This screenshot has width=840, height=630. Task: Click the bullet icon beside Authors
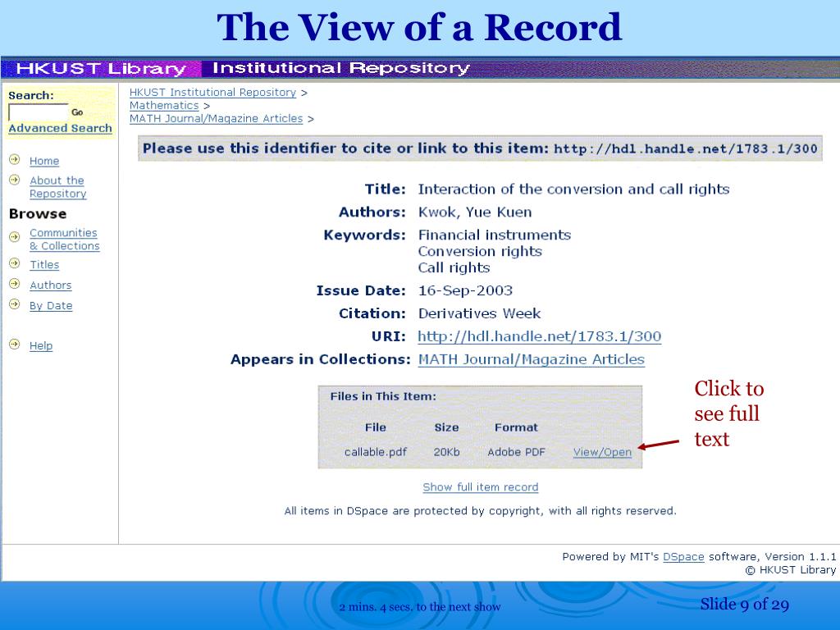pyautogui.click(x=15, y=283)
